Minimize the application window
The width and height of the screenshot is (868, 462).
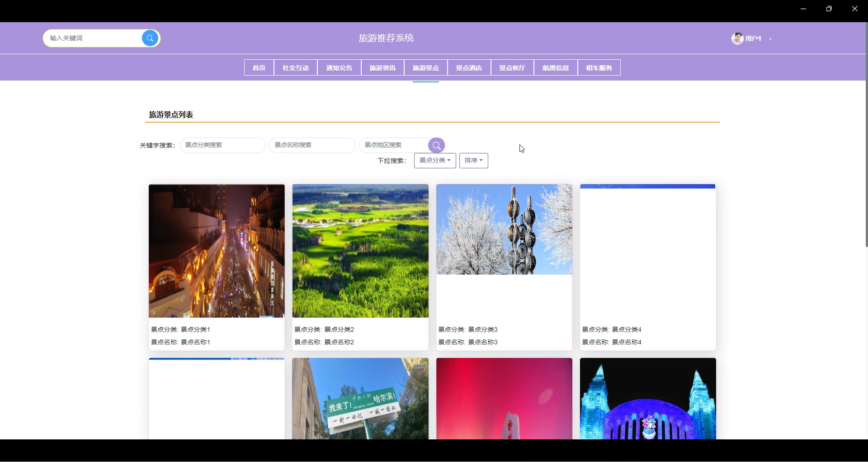click(803, 9)
